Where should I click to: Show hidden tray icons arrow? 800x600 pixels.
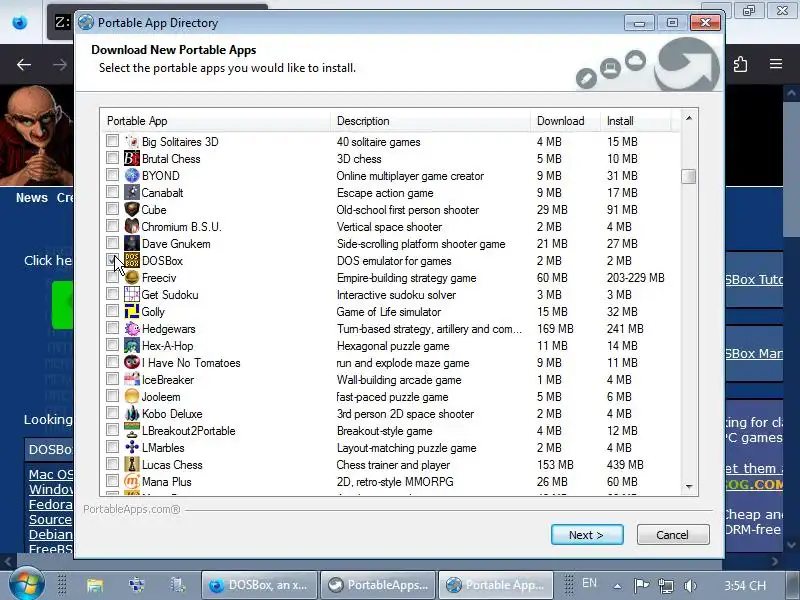pos(617,586)
